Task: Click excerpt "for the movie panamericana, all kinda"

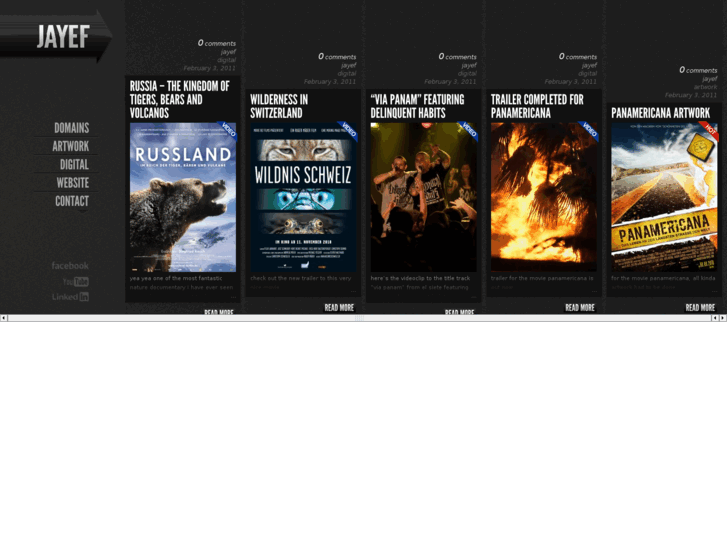Action: pyautogui.click(x=663, y=278)
